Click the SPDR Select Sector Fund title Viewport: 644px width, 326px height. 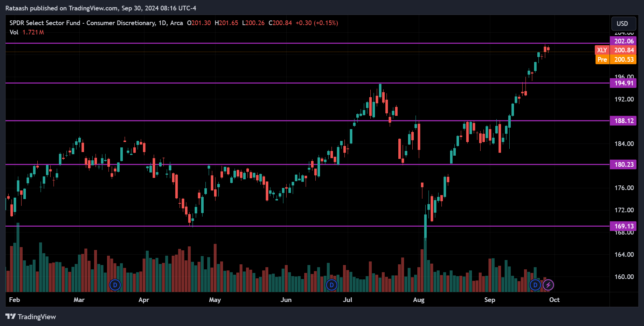(96, 23)
